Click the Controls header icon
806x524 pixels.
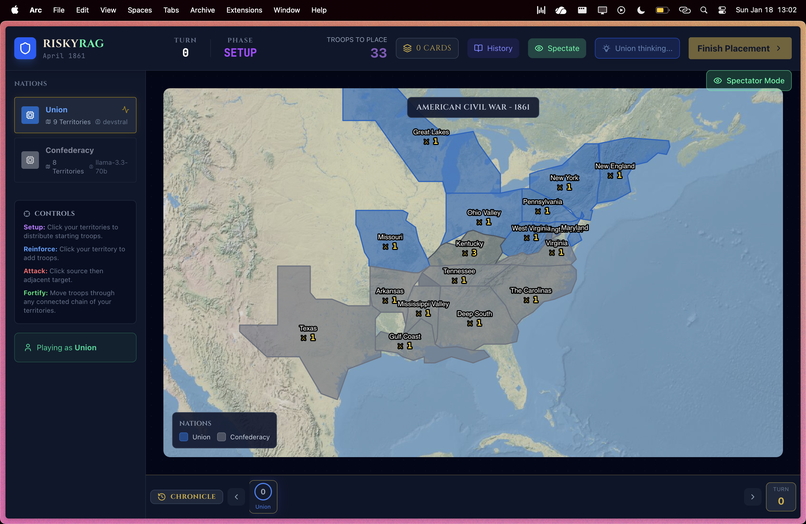coord(27,213)
